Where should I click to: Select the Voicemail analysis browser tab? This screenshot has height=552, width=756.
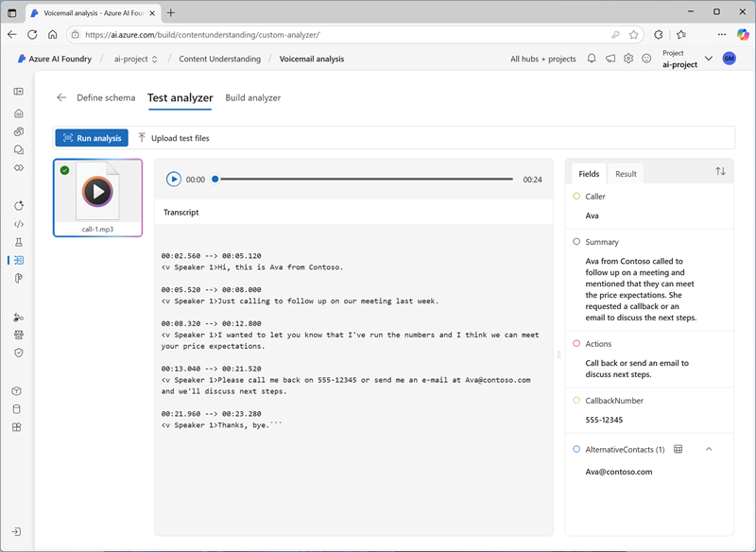pos(94,13)
